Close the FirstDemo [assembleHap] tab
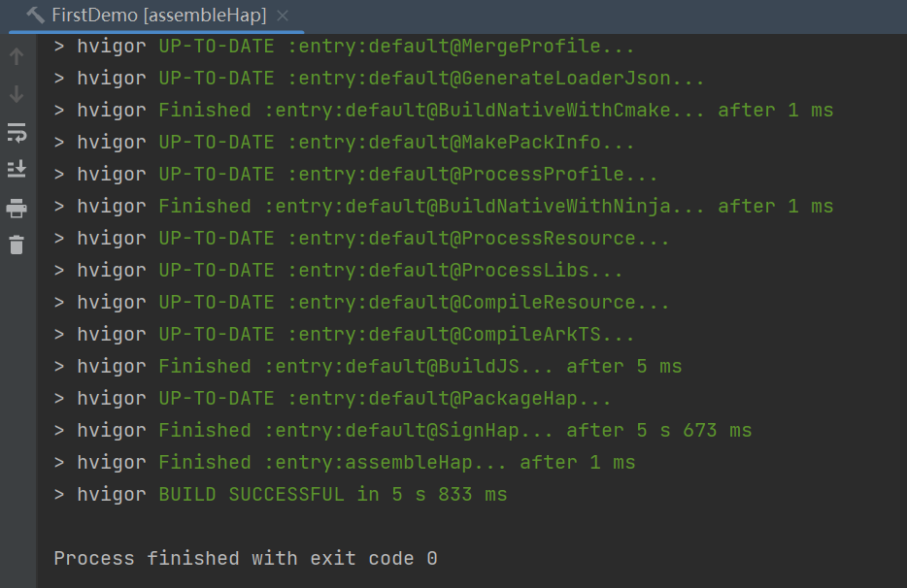Screen dimensions: 907x588 [283, 16]
